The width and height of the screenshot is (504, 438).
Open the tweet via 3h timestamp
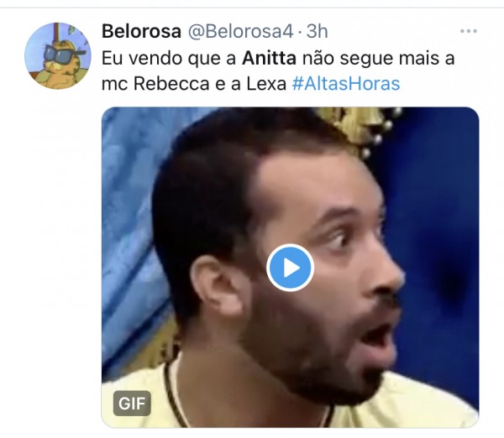pyautogui.click(x=317, y=32)
